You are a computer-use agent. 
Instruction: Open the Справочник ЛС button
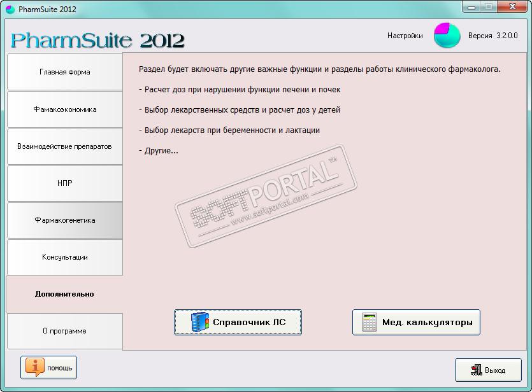238,322
